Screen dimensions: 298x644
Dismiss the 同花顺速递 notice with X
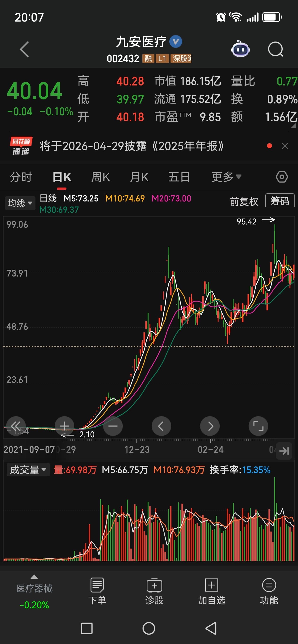(285, 146)
